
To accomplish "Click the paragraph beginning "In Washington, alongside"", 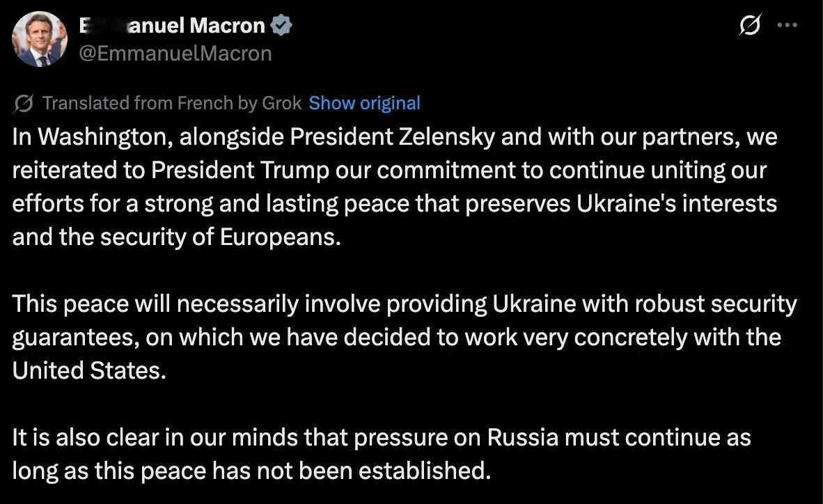I will point(395,187).
